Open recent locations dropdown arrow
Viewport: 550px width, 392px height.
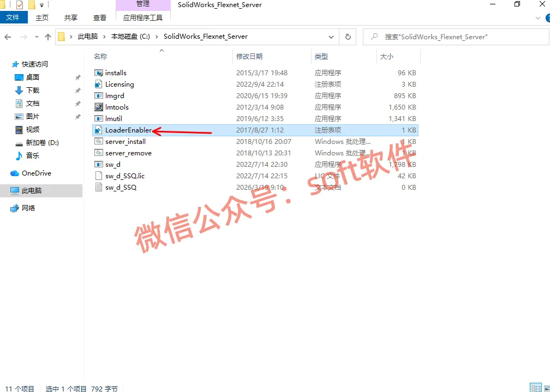tap(37, 37)
